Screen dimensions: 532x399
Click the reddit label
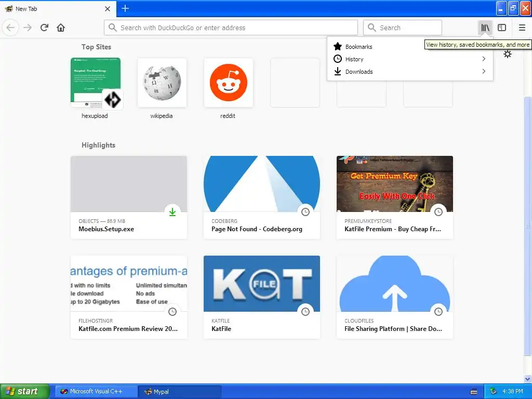pyautogui.click(x=228, y=116)
